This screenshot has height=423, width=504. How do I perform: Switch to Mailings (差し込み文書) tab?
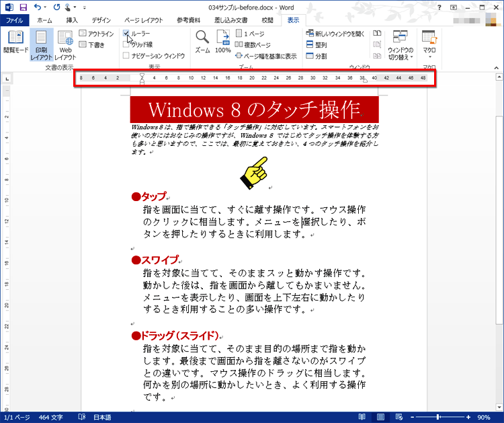tap(230, 20)
